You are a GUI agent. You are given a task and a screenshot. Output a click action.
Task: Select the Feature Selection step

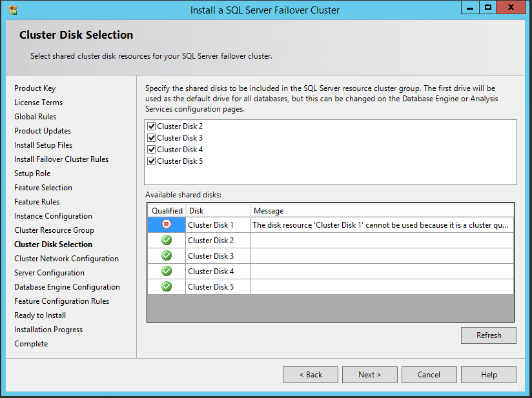coord(43,188)
